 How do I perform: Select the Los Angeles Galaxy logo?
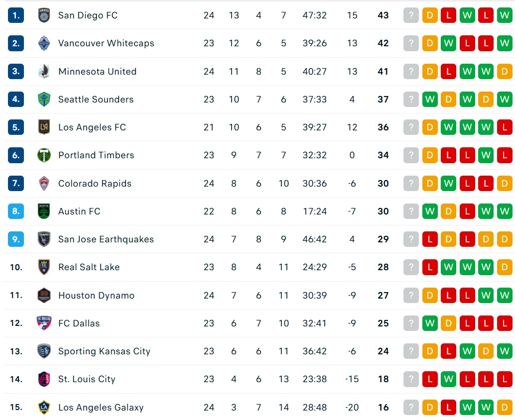(x=44, y=407)
